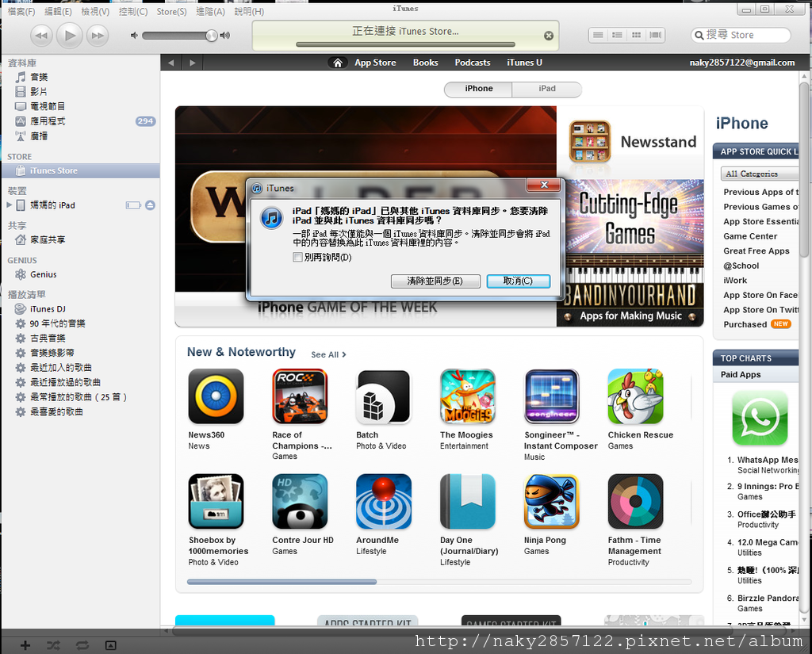The width and height of the screenshot is (812, 654).
Task: Click the add playlist plus button
Action: (25, 645)
